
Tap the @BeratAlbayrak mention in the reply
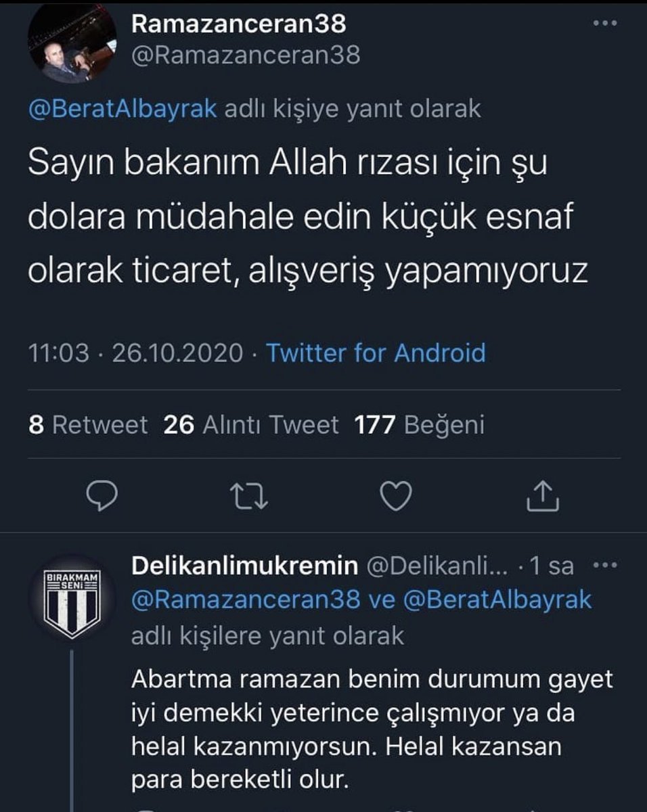click(499, 600)
